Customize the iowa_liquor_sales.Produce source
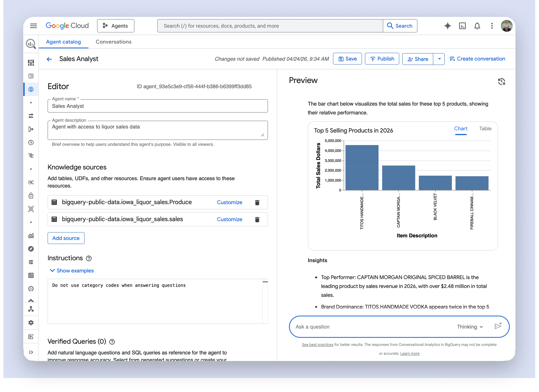 coord(229,202)
